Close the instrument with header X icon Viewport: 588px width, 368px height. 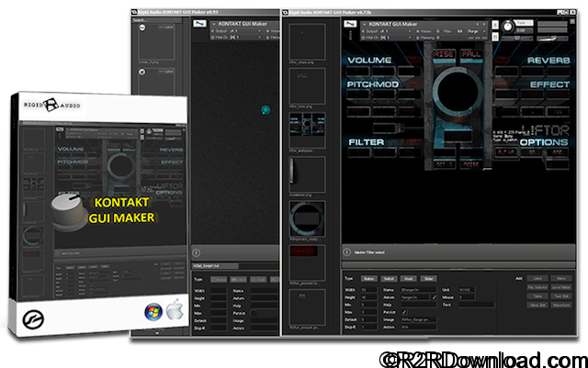pos(572,22)
